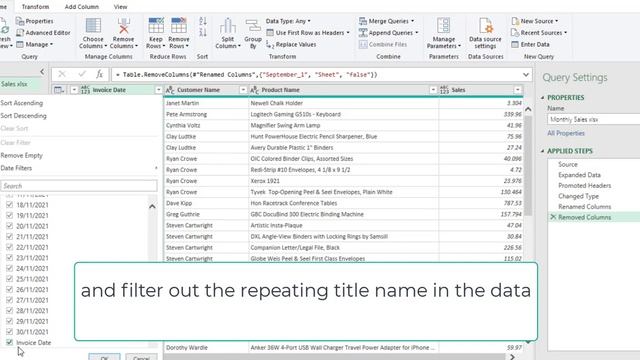Image resolution: width=640 pixels, height=360 pixels.
Task: Click Append Queries
Action: (x=389, y=33)
